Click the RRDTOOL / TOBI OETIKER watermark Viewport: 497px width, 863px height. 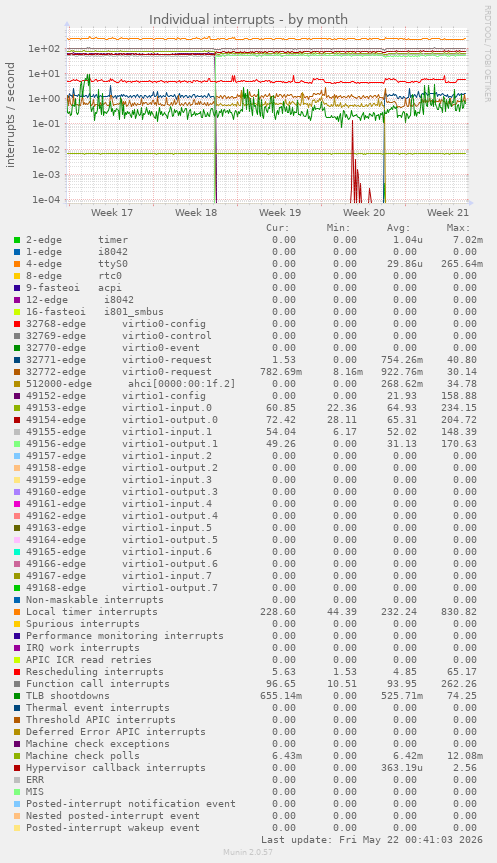click(x=487, y=53)
